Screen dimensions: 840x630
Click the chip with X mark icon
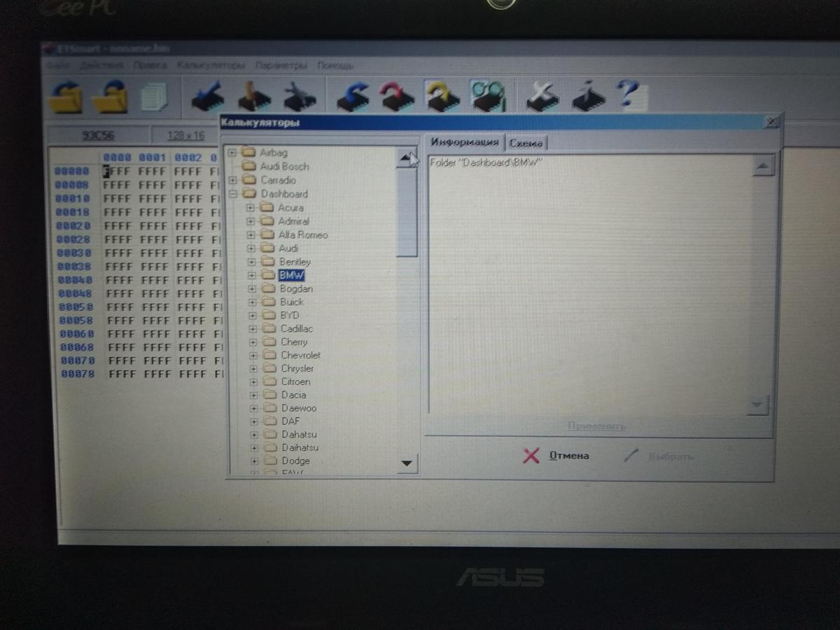[x=542, y=96]
